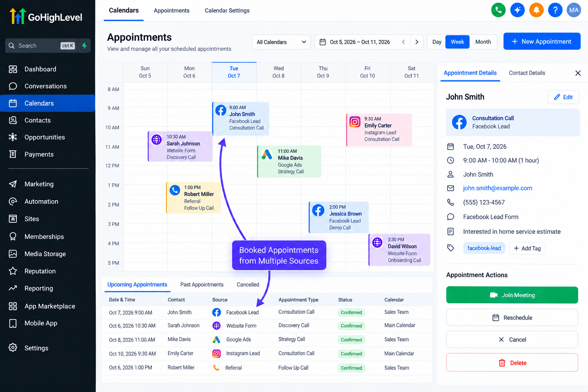Open the MA user avatar menu

point(574,10)
